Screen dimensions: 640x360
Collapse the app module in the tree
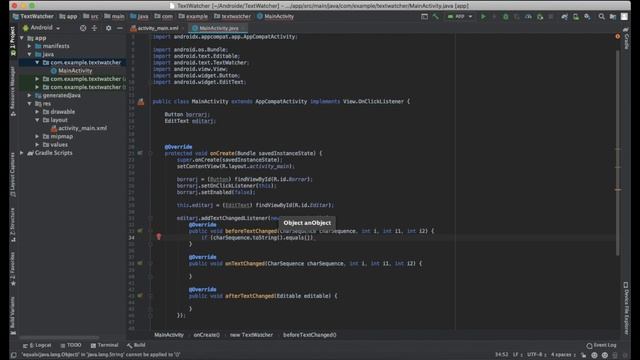point(22,38)
